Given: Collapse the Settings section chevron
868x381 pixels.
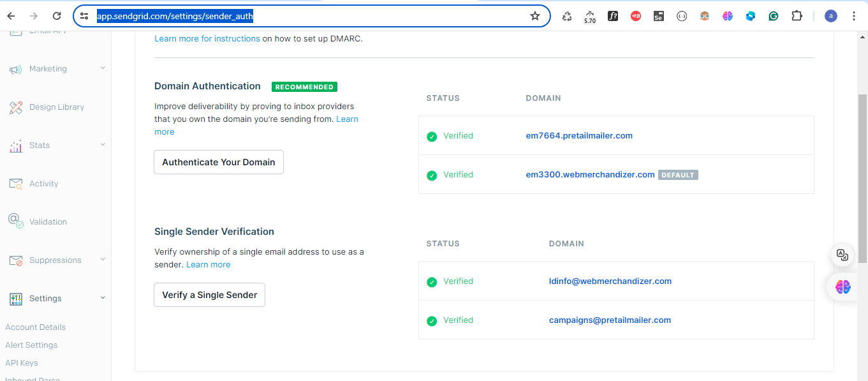Looking at the screenshot, I should tap(103, 298).
